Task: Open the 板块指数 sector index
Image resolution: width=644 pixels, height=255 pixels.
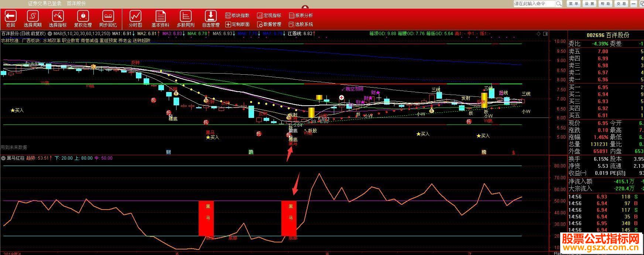Action: tap(237, 16)
